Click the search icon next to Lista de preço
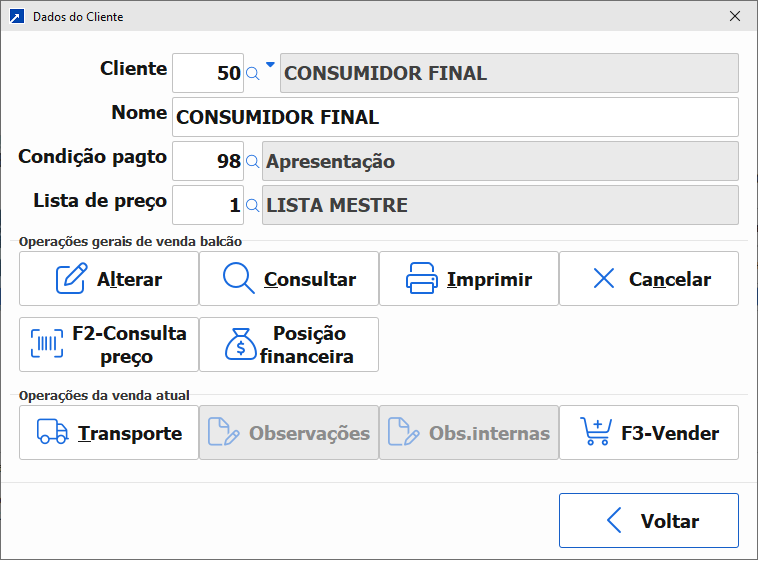772x567 pixels. pyautogui.click(x=253, y=205)
